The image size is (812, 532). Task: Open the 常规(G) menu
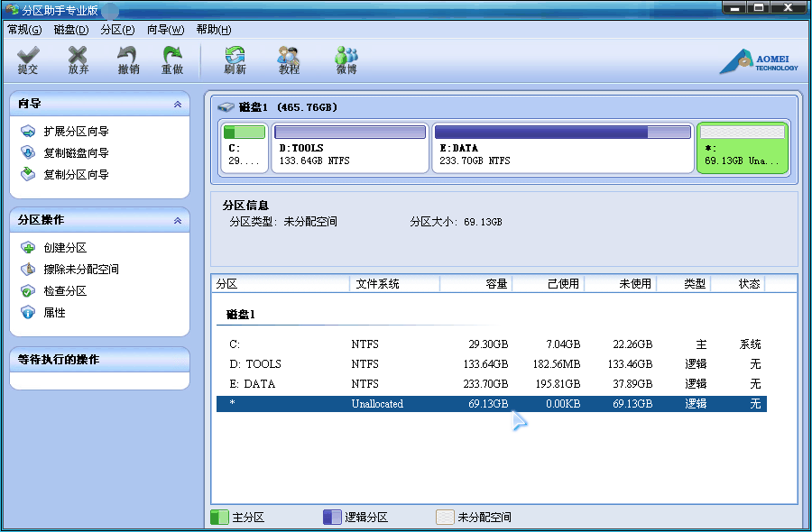pyautogui.click(x=24, y=29)
